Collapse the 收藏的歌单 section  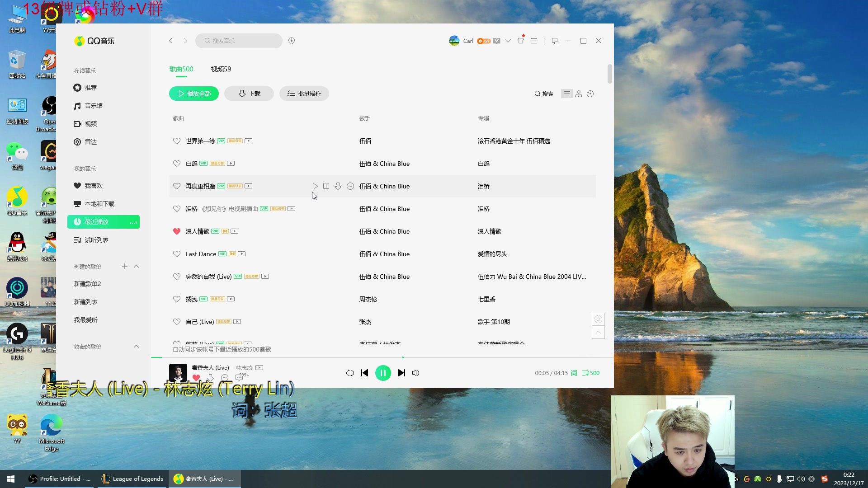coord(137,347)
